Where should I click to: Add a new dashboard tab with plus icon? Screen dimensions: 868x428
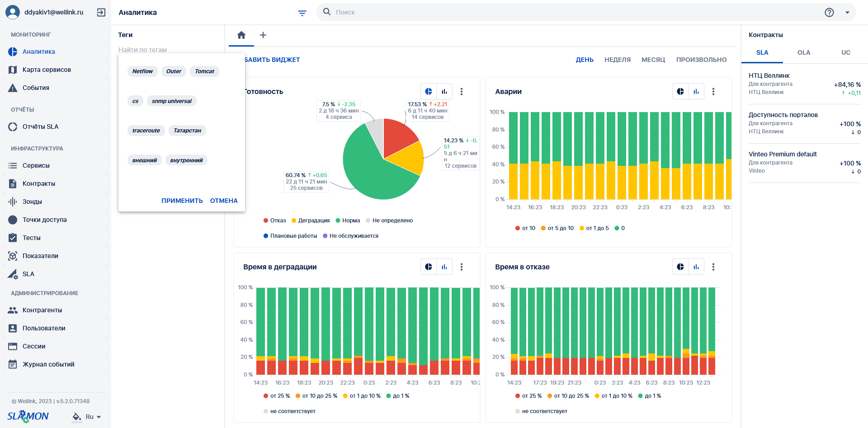click(x=263, y=35)
